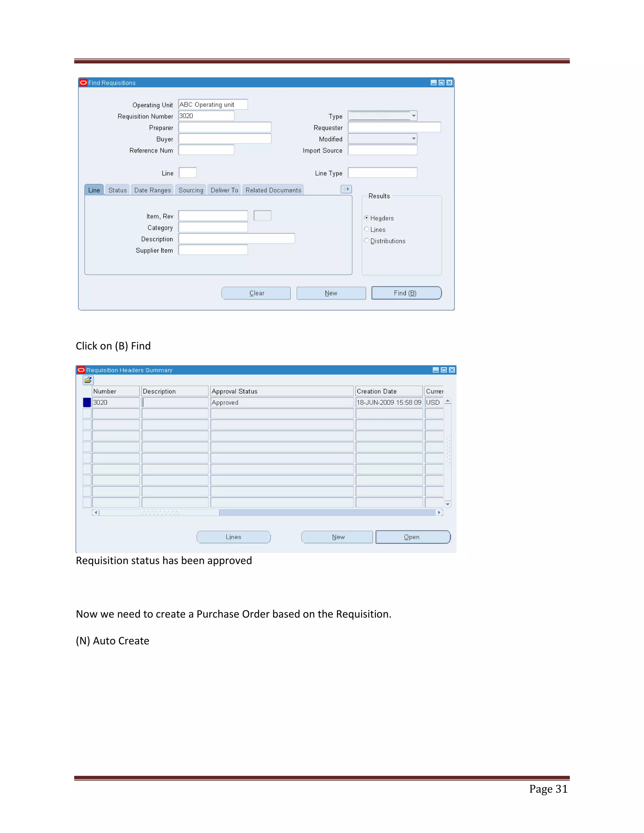Click the Reference Num field
This screenshot has width=644, height=833.
206,150
